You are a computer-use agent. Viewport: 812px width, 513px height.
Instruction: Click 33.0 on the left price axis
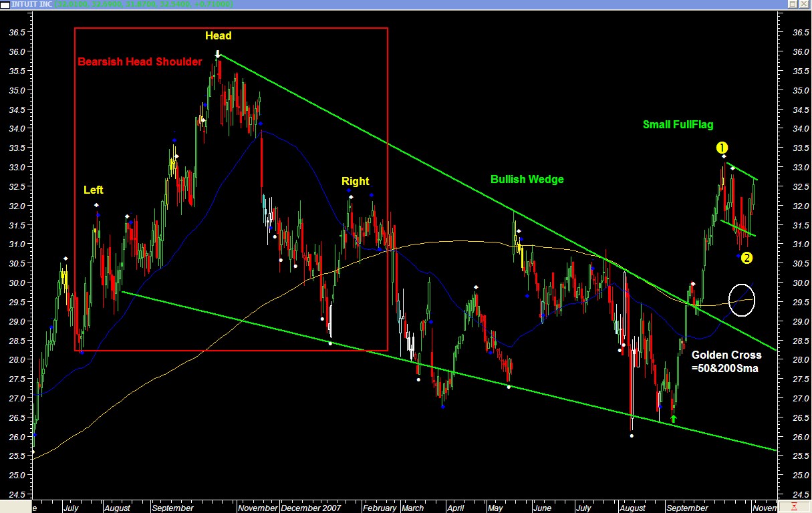point(17,167)
